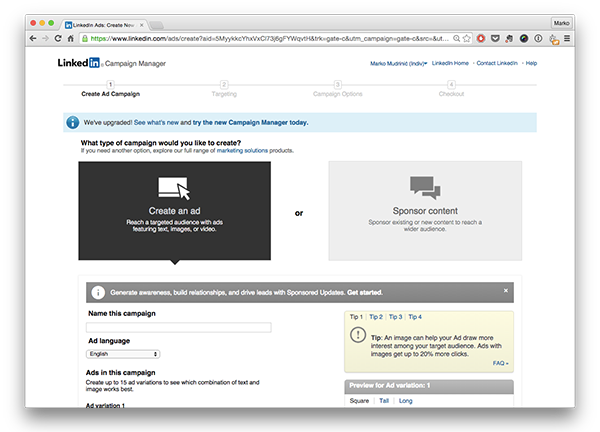
Task: Click the browser forward arrow
Action: click(x=46, y=38)
